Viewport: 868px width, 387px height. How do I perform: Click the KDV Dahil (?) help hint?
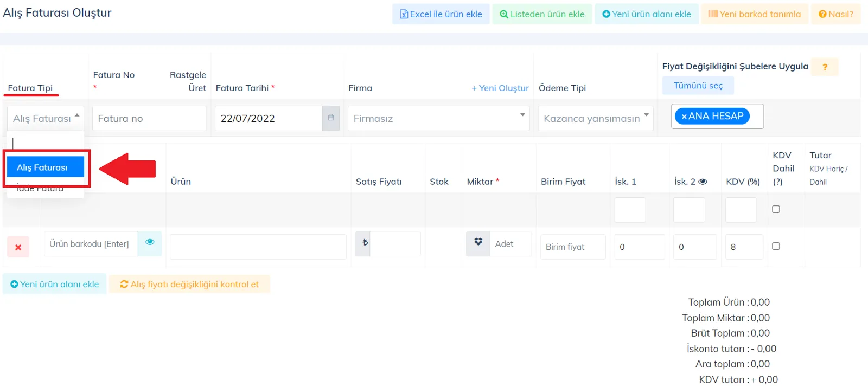(778, 182)
